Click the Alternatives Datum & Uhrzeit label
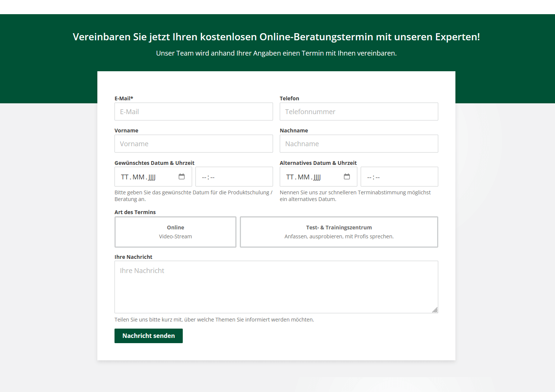 [318, 163]
